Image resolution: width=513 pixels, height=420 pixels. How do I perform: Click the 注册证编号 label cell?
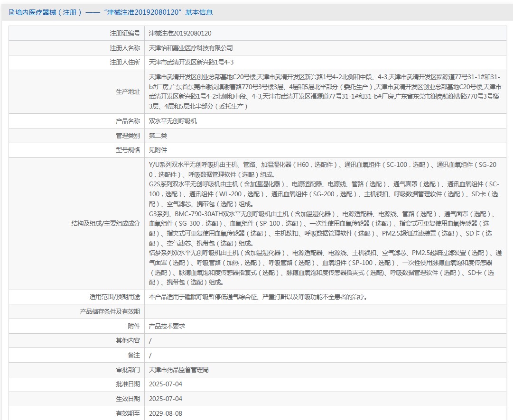click(76, 33)
